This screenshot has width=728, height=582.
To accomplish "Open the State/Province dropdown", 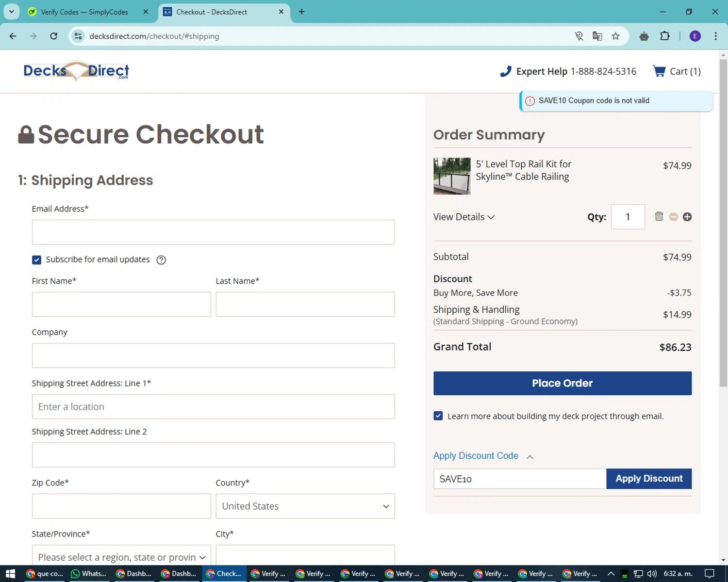I will (121, 556).
